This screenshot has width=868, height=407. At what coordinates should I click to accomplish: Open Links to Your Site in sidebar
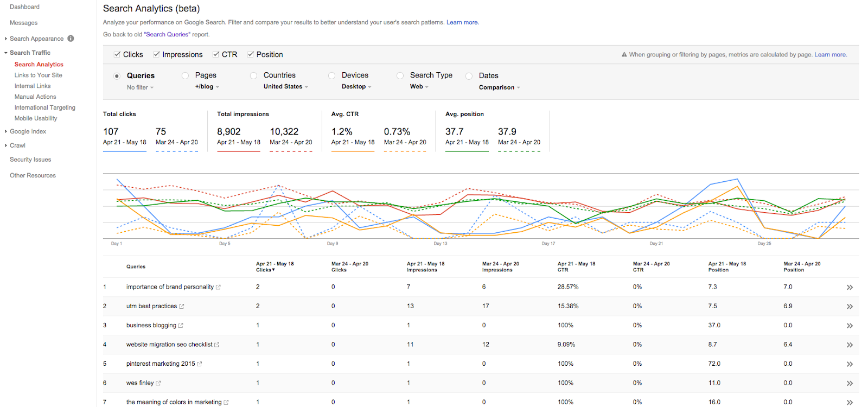pos(38,75)
